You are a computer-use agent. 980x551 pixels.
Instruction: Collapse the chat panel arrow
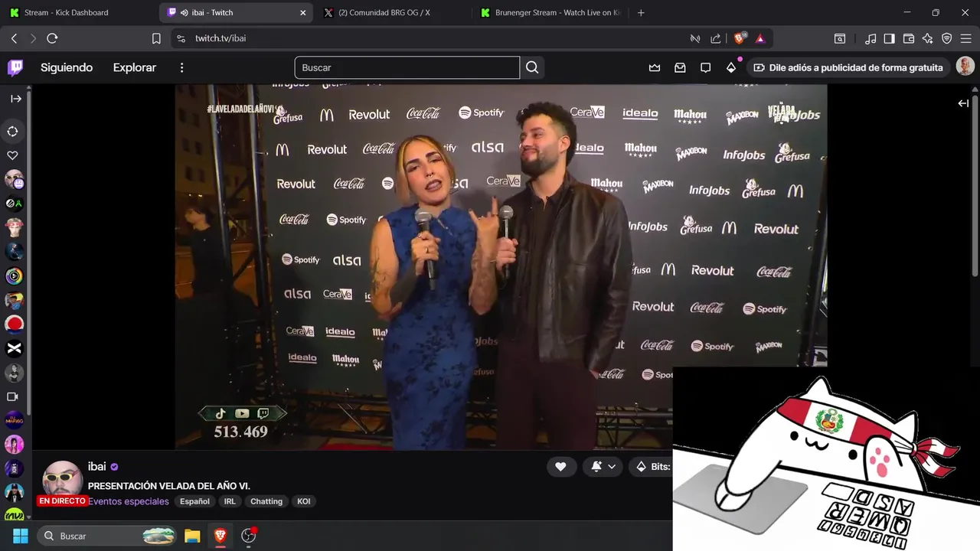coord(963,103)
